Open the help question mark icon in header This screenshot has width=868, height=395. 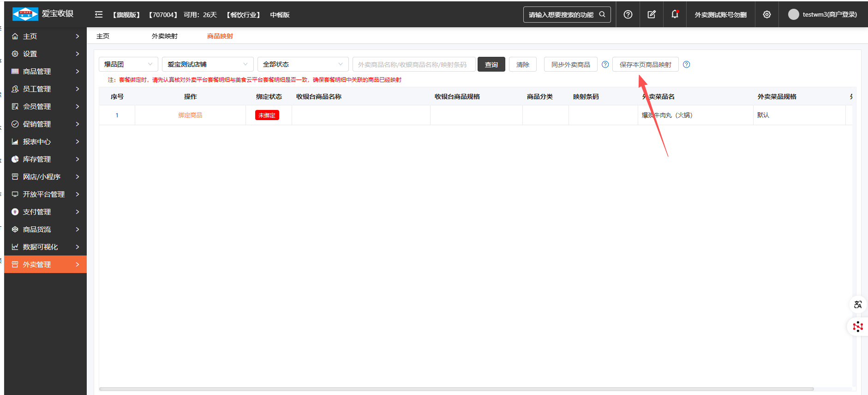point(628,14)
